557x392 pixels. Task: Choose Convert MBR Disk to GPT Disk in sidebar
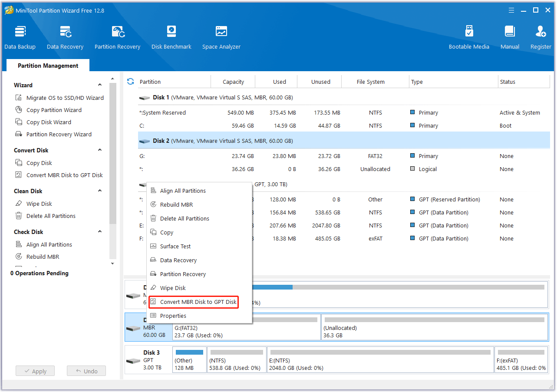(59, 175)
